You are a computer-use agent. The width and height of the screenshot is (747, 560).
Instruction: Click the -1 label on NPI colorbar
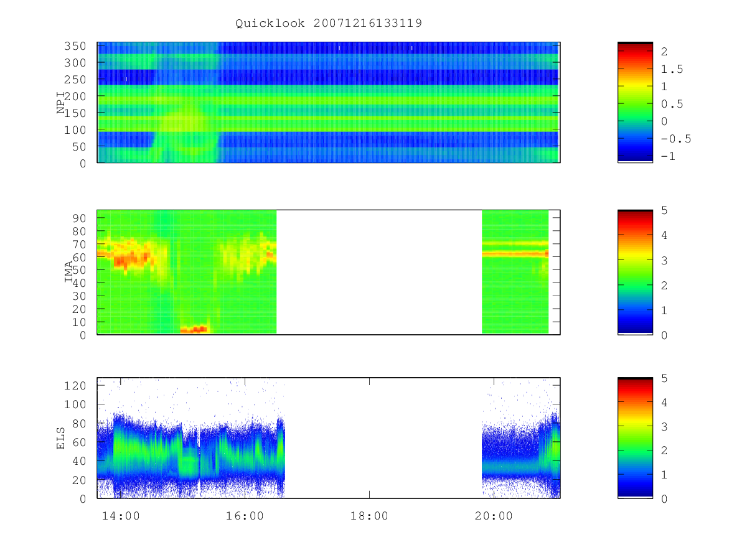coord(668,156)
